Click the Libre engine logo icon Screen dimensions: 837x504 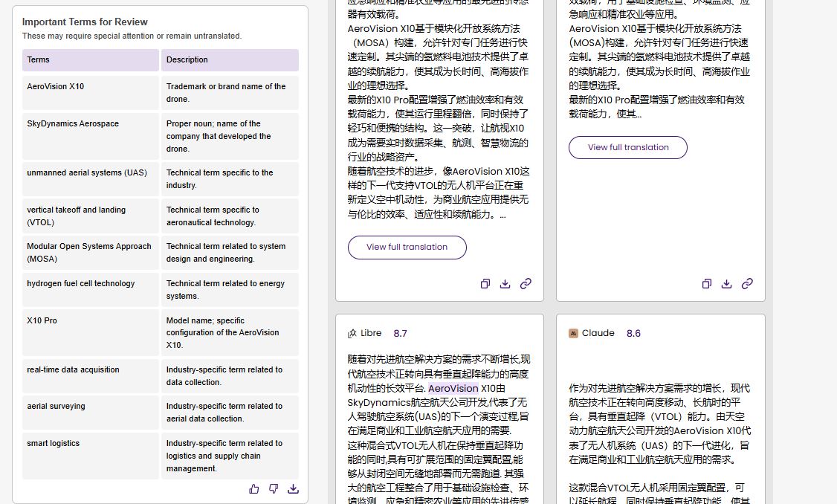(x=352, y=333)
